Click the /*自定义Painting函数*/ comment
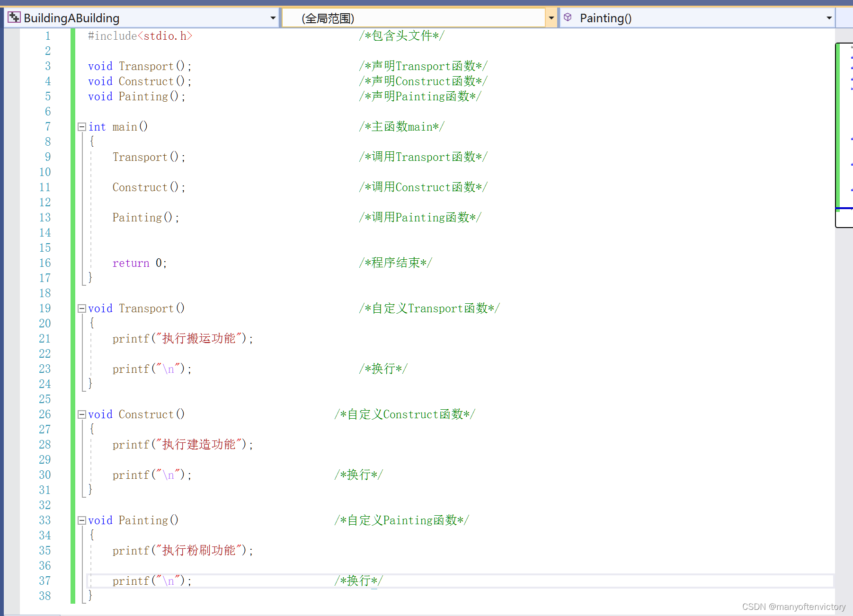 point(401,520)
